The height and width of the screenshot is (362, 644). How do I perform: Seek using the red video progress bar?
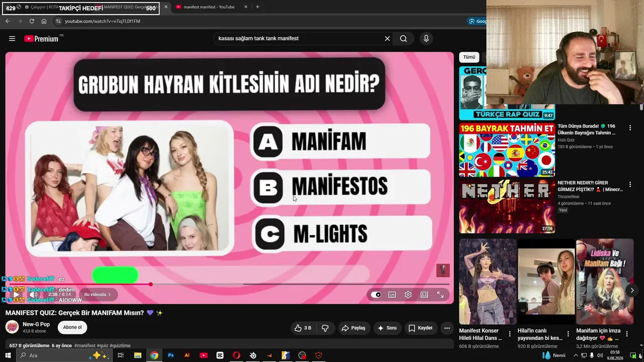(x=229, y=285)
